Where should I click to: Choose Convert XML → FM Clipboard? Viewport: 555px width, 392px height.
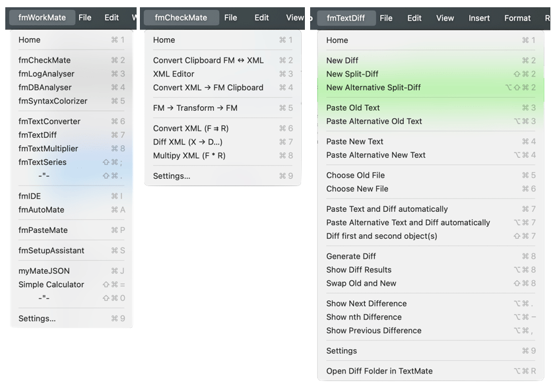pos(208,87)
